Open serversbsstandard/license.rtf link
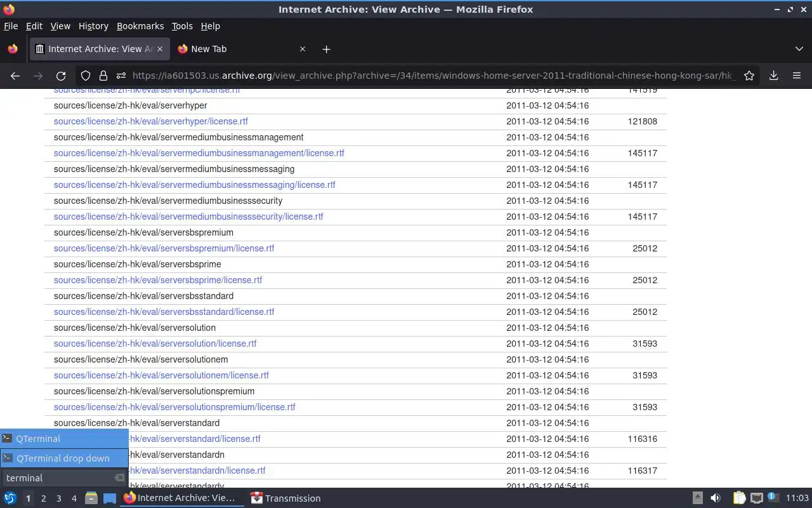Screen dimensions: 812x508 (164, 312)
